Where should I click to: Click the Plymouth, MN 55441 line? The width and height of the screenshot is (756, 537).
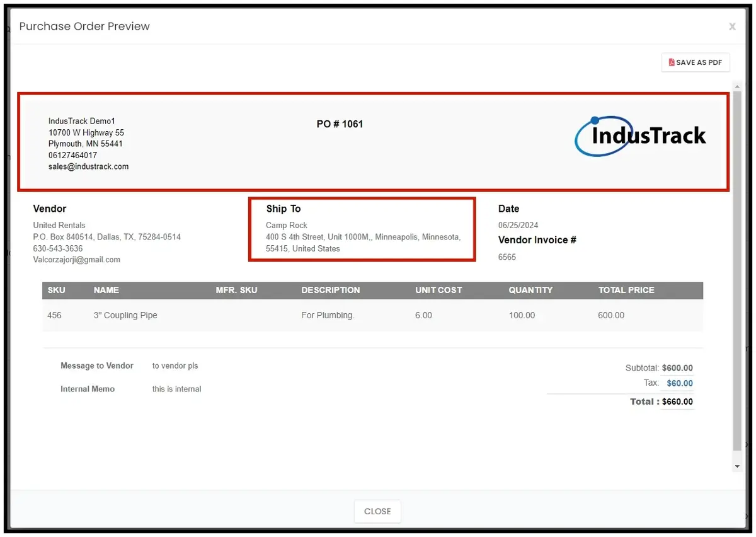pyautogui.click(x=86, y=144)
